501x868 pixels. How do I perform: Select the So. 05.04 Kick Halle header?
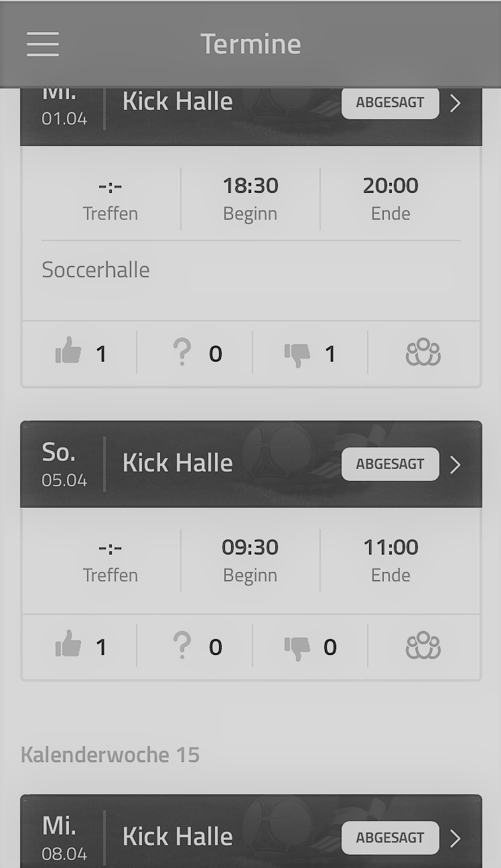pyautogui.click(x=177, y=463)
